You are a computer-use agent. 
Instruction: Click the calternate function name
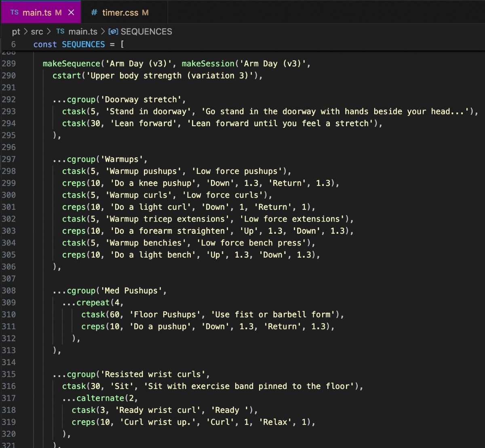tap(100, 398)
